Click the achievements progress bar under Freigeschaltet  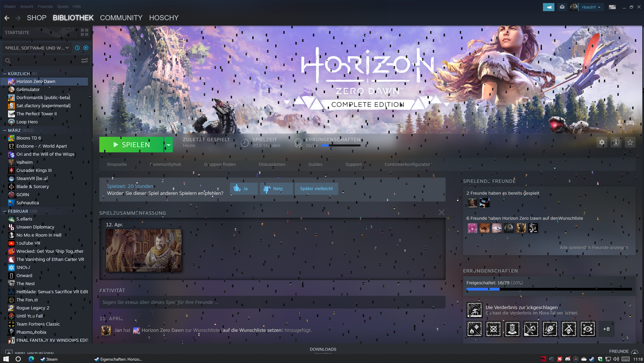pos(549,289)
